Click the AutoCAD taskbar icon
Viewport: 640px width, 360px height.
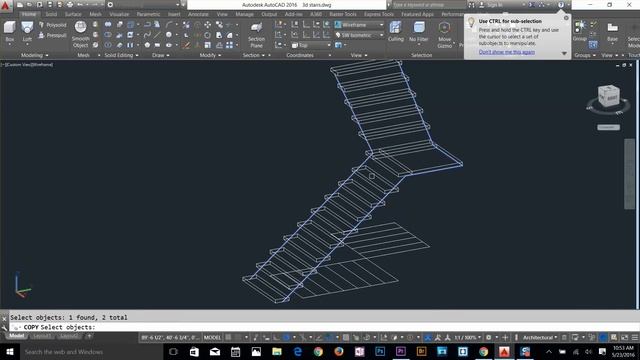coord(504,351)
